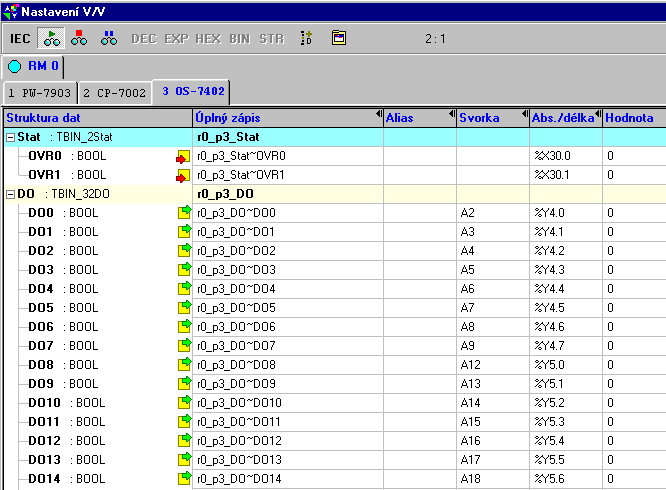Click the Abs./délka column header
This screenshot has width=666, height=490.
[566, 118]
